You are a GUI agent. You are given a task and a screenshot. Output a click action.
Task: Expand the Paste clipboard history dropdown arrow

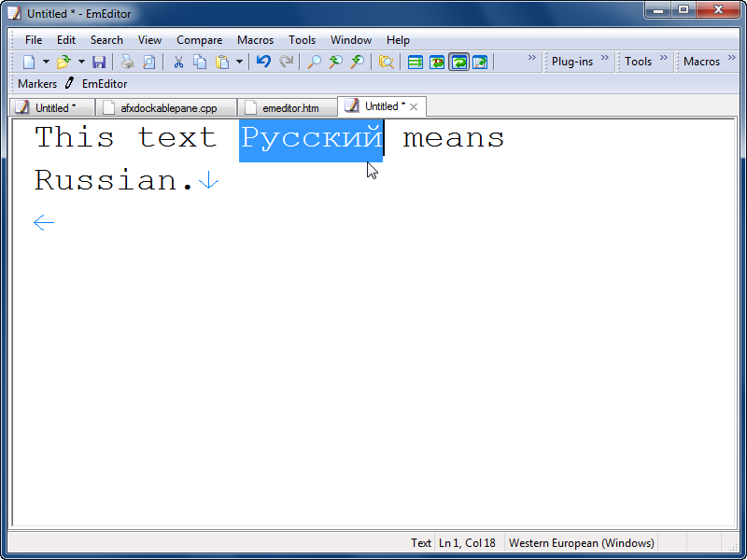coord(239,62)
